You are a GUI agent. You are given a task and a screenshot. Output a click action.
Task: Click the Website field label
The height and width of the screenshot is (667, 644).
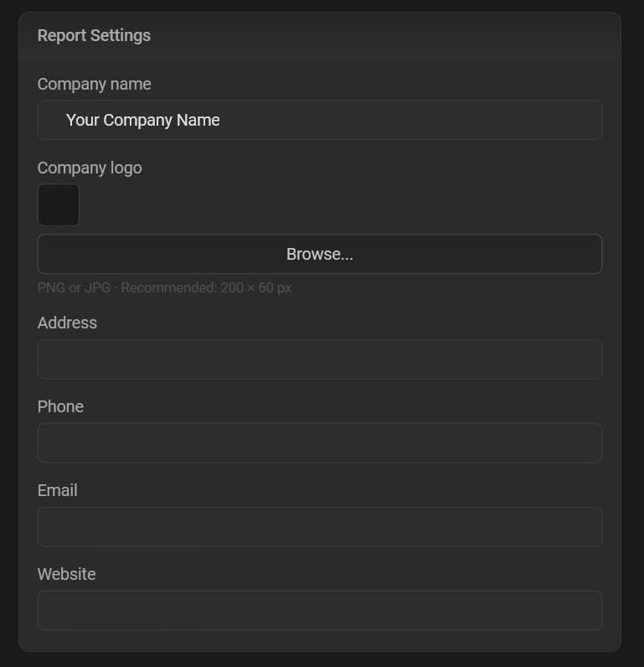[x=67, y=574]
